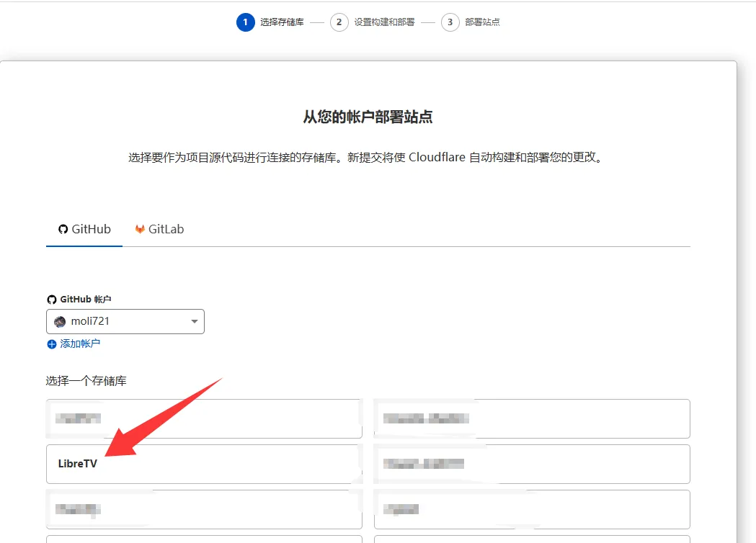The width and height of the screenshot is (756, 543).
Task: Select the LibreTV repository
Action: 203,464
